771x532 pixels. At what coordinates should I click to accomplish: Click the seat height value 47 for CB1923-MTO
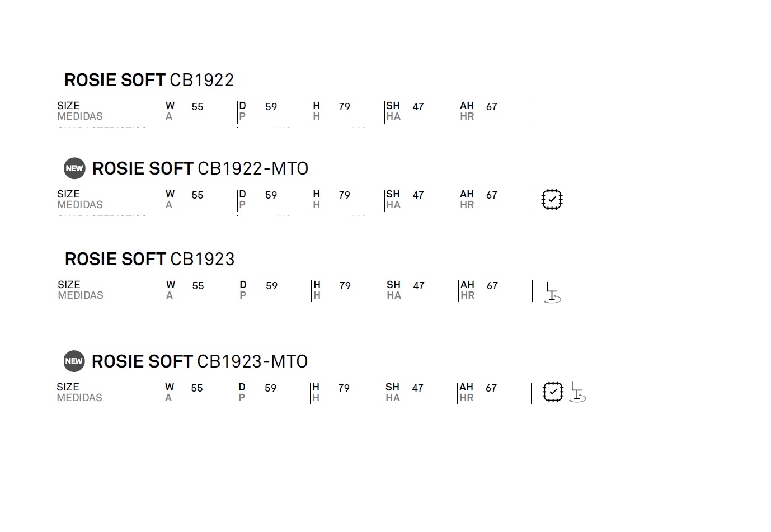(x=418, y=388)
